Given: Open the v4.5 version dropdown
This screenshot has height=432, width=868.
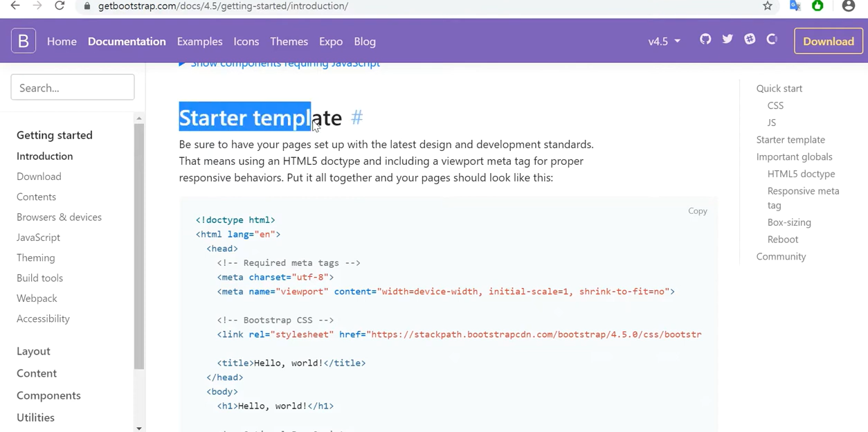Looking at the screenshot, I should [664, 42].
